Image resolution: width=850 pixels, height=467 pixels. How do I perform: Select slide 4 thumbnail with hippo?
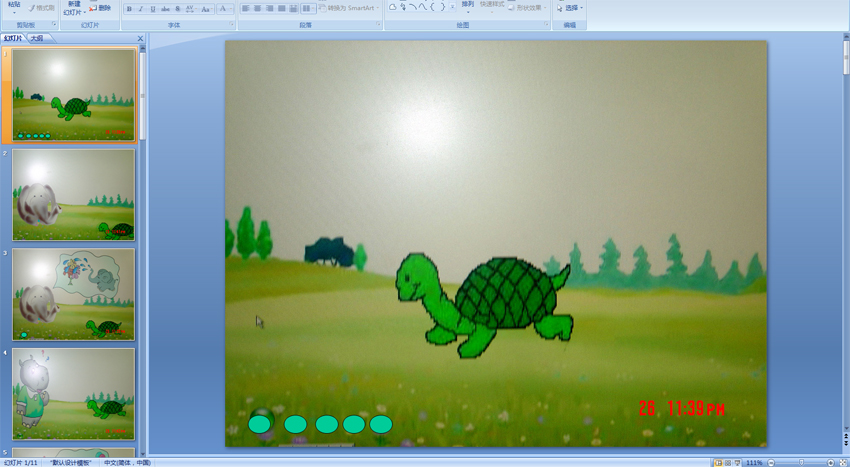pyautogui.click(x=74, y=394)
